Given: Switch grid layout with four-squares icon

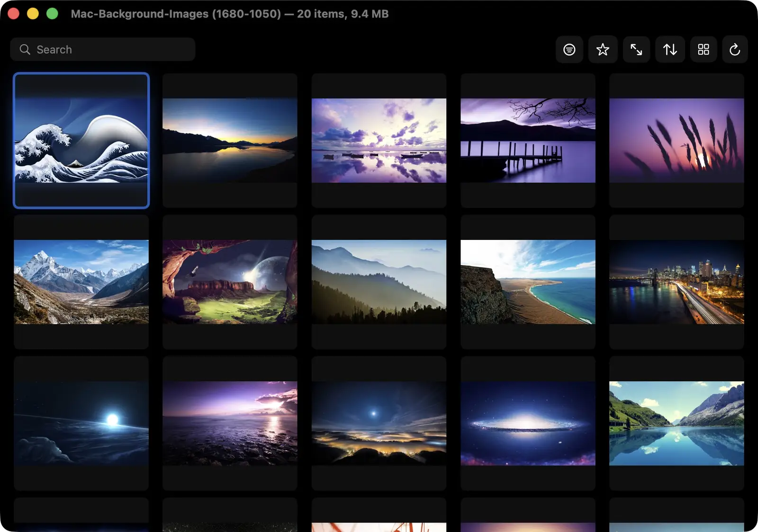Looking at the screenshot, I should (x=704, y=49).
